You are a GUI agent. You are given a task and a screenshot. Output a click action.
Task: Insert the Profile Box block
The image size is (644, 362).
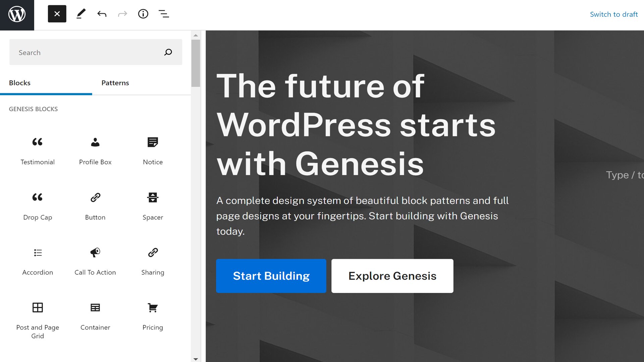tap(95, 151)
